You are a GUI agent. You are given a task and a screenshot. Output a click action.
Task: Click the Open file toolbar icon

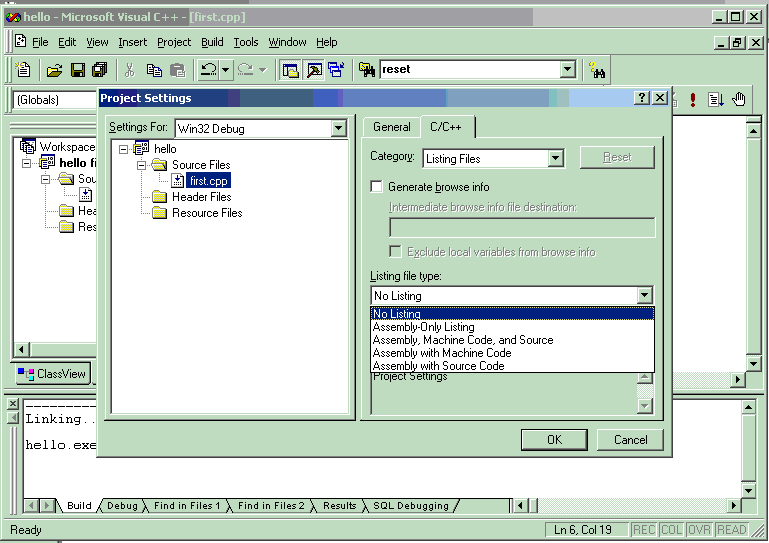(x=54, y=70)
